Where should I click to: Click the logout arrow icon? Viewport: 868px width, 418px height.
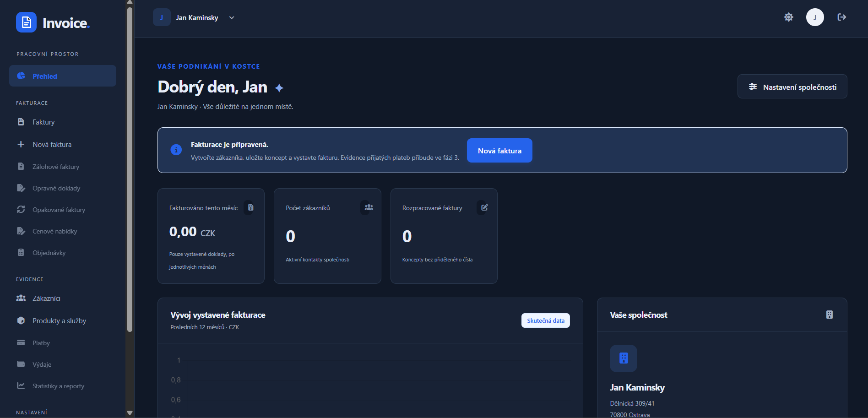(x=841, y=17)
